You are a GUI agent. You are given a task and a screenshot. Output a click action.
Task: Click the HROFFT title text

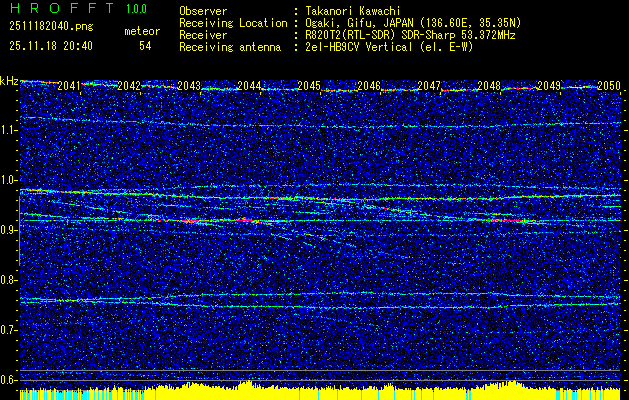60,9
